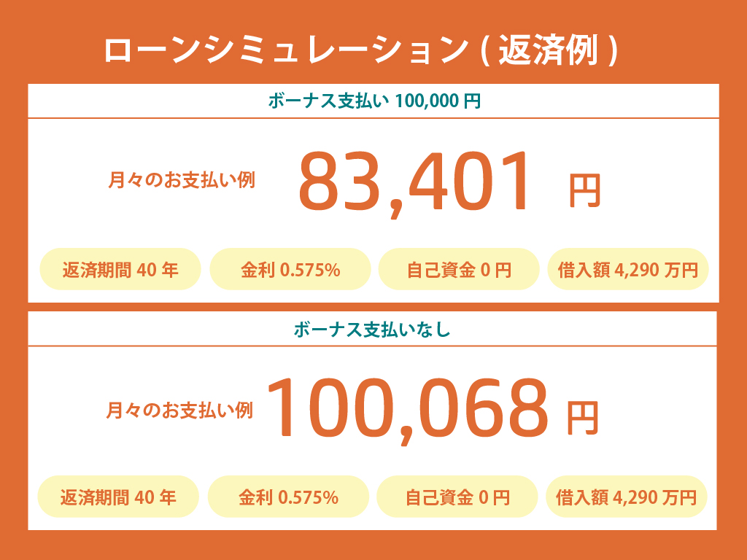The width and height of the screenshot is (747, 560).
Task: Click 金利 0.575% pill in no-bonus section
Action: pyautogui.click(x=288, y=497)
